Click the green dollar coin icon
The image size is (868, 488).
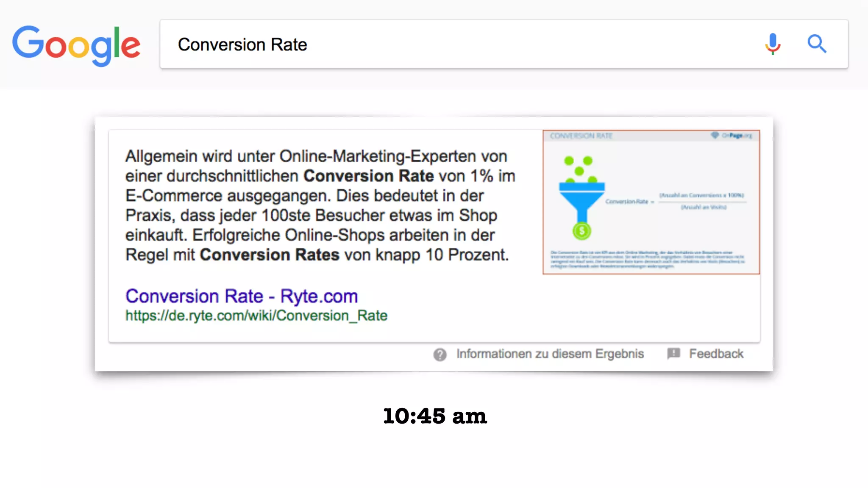coord(581,231)
